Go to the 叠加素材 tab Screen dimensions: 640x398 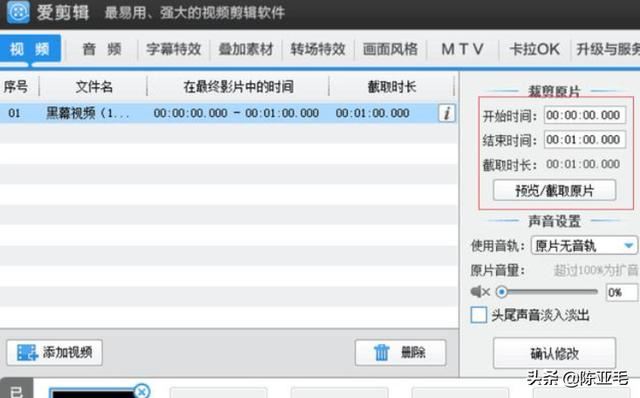click(x=246, y=49)
